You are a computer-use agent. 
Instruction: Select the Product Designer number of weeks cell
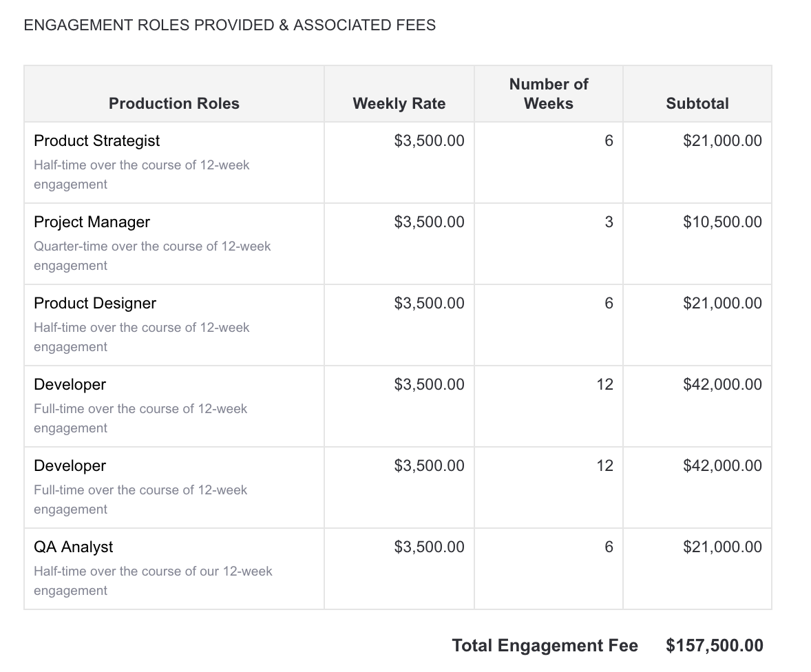pyautogui.click(x=608, y=303)
